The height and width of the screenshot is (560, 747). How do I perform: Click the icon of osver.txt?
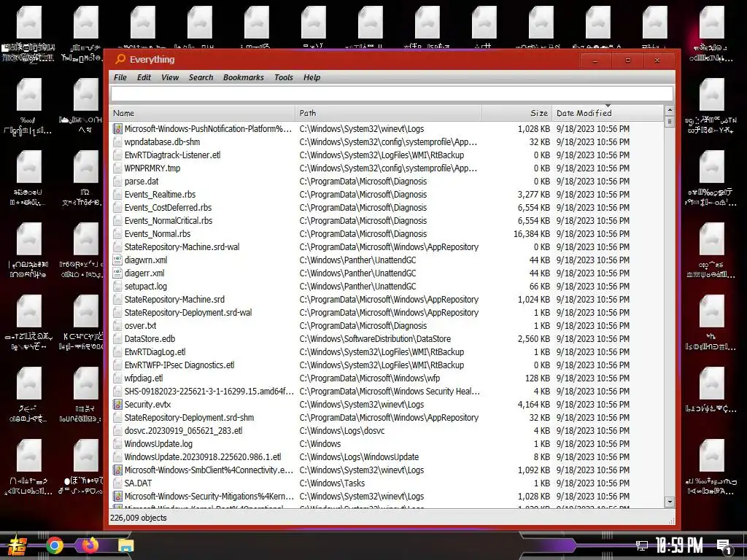pyautogui.click(x=117, y=325)
